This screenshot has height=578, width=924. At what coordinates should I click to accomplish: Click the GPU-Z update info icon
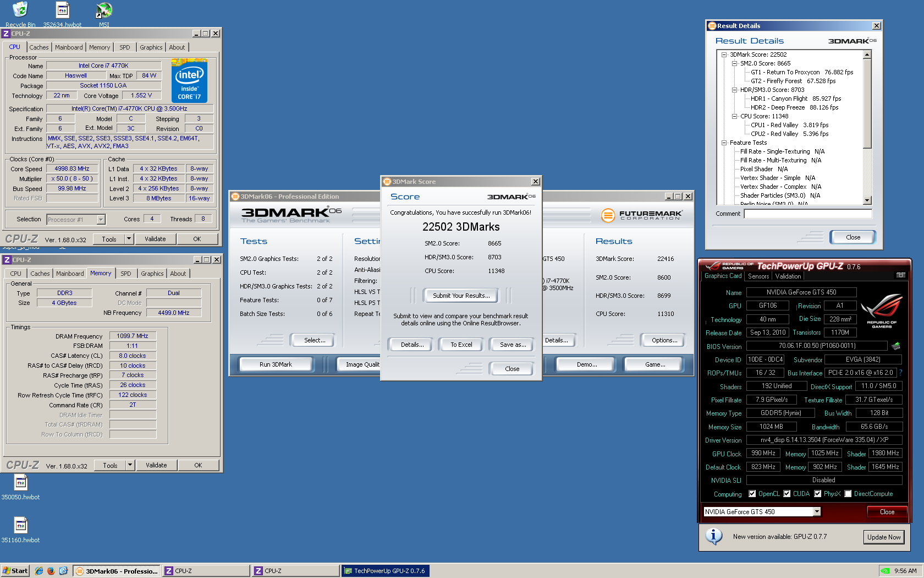coord(714,536)
